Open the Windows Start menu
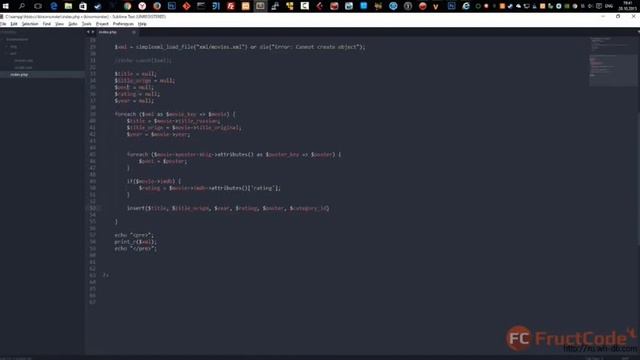 click(x=6, y=6)
